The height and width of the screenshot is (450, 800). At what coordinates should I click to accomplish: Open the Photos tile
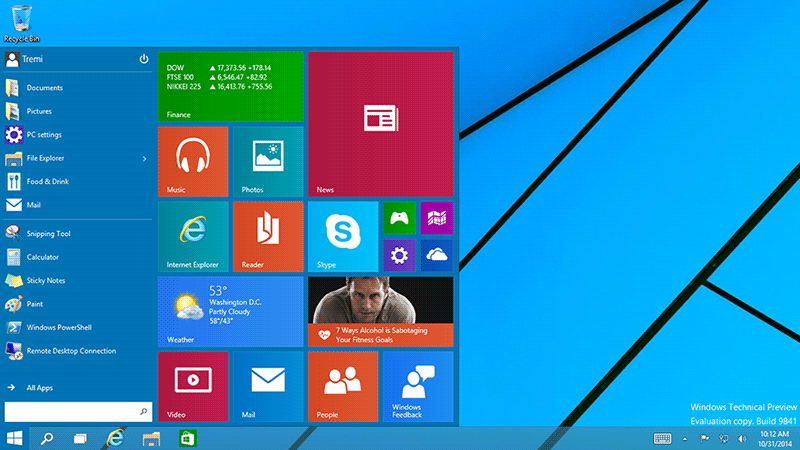268,162
